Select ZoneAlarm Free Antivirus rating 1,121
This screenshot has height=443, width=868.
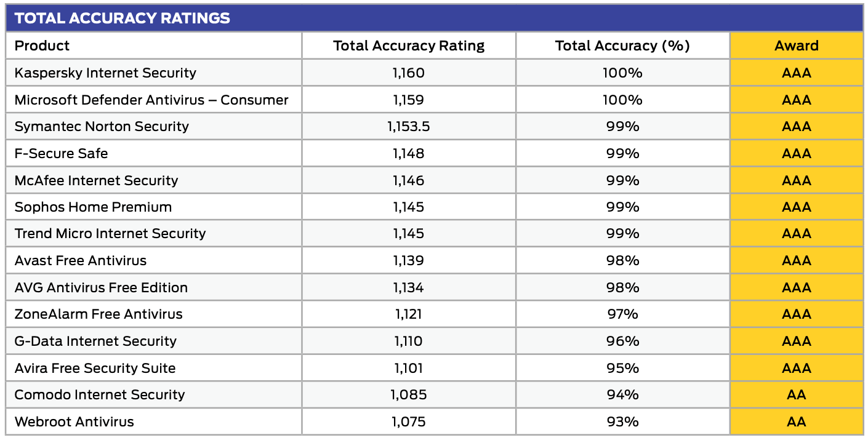(x=409, y=314)
